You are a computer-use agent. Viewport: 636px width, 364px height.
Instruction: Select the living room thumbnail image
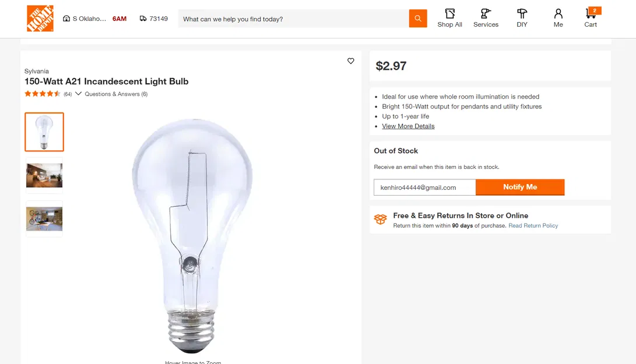click(44, 175)
